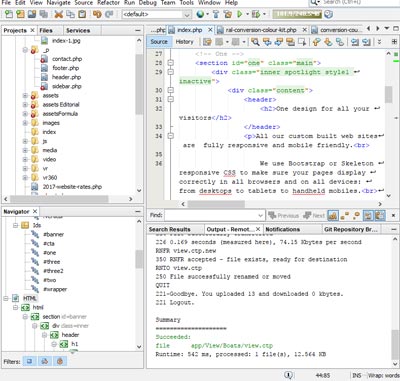Toggle Wrap Around in find bar
The height and width of the screenshot is (381, 400).
click(x=380, y=215)
